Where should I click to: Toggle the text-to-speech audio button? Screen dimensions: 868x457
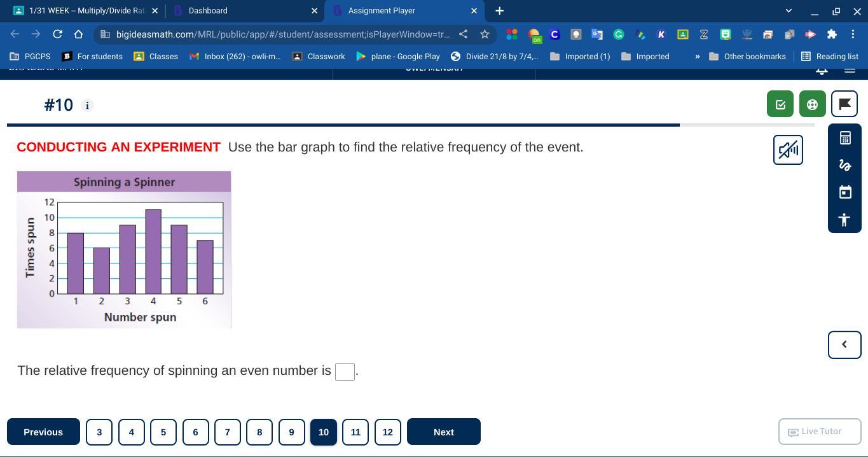coord(788,150)
